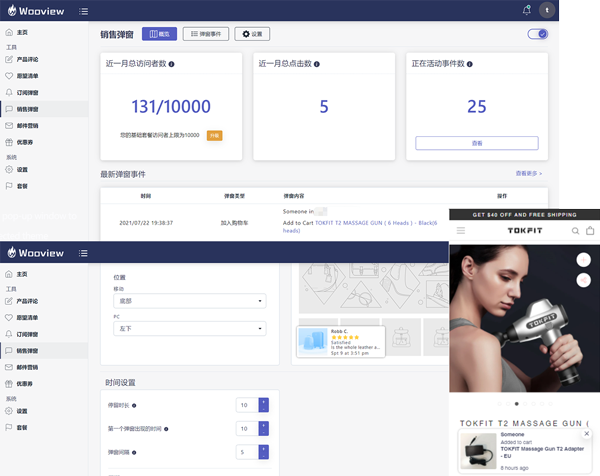Increase the 弹窗间隔 stepper value

[x=264, y=449]
